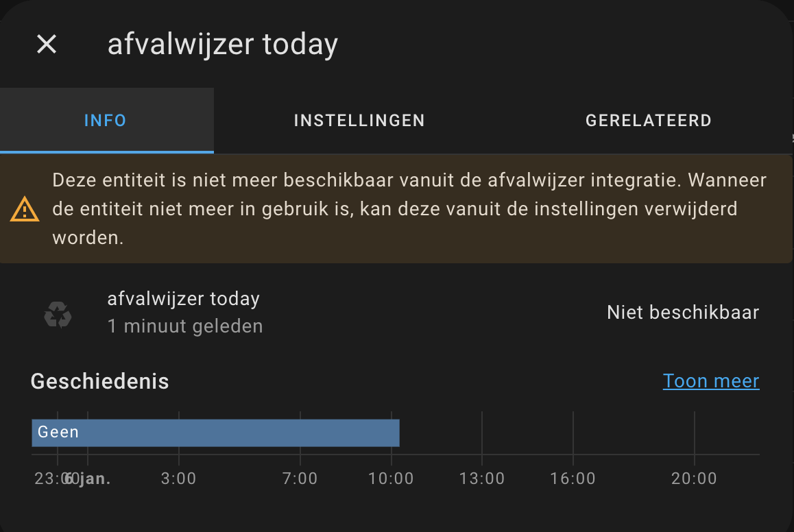Click the 1 minuut geleden timestamp
Image resolution: width=794 pixels, height=532 pixels.
coord(185,326)
